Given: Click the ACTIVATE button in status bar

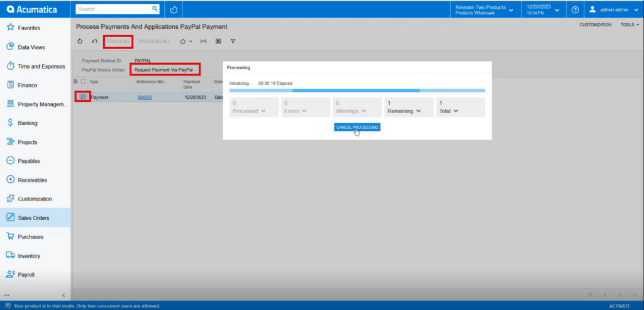Looking at the screenshot, I should coord(619,306).
